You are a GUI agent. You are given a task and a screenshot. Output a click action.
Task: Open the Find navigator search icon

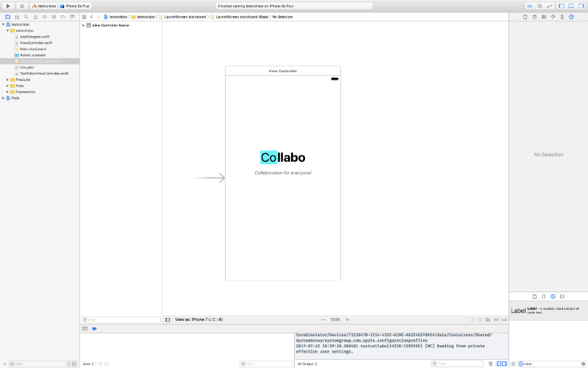coord(26,15)
